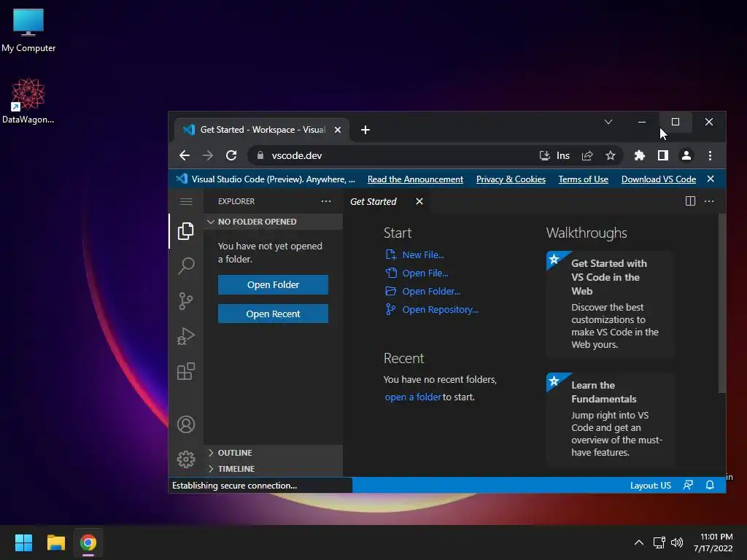747x560 pixels.
Task: Open Privacy & Cookies link
Action: pos(511,179)
